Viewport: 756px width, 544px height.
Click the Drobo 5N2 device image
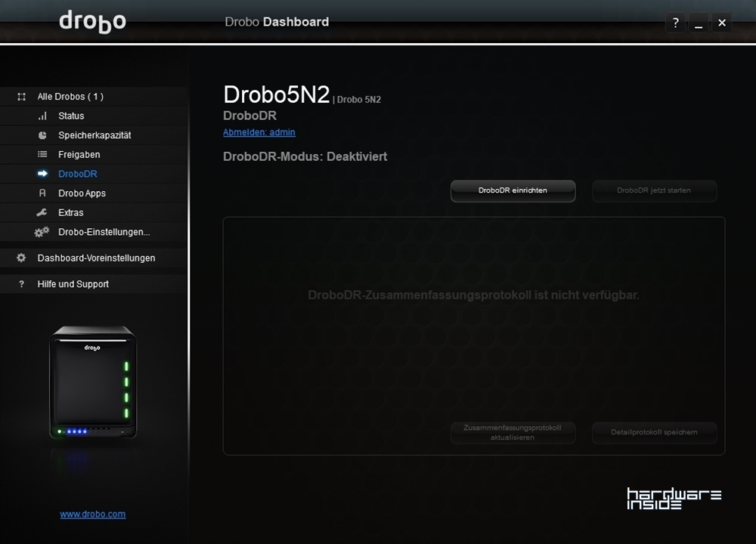(x=93, y=382)
